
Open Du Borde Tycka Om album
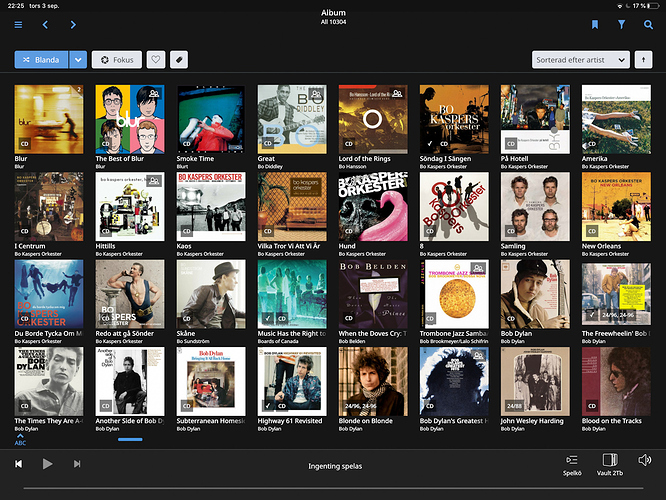coord(49,294)
